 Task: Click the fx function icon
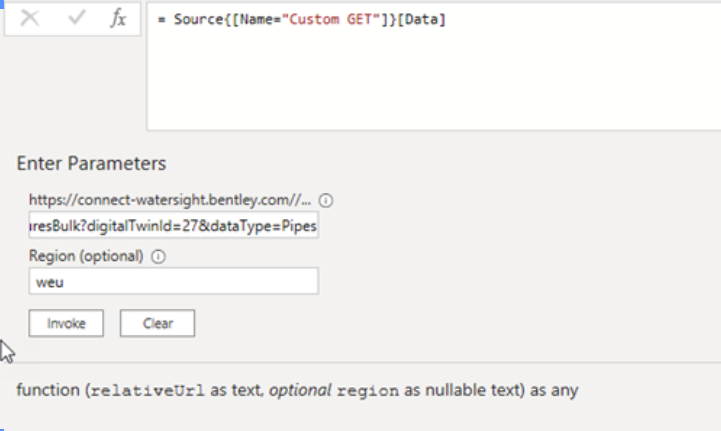coord(118,19)
